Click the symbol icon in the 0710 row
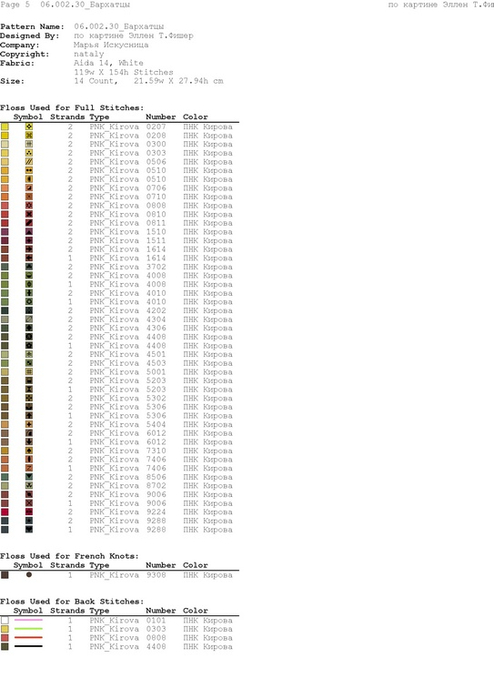Image resolution: width=494 pixels, height=699 pixels. [x=29, y=197]
